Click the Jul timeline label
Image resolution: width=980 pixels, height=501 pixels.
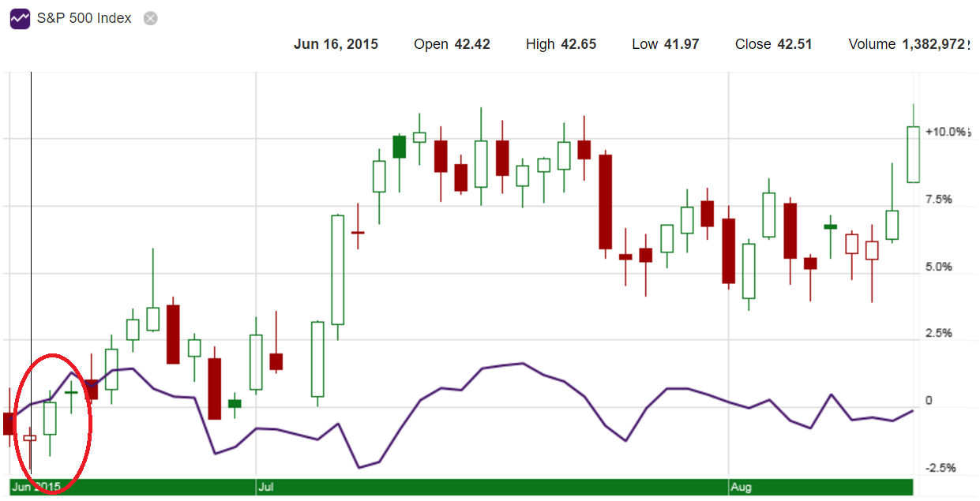point(266,487)
